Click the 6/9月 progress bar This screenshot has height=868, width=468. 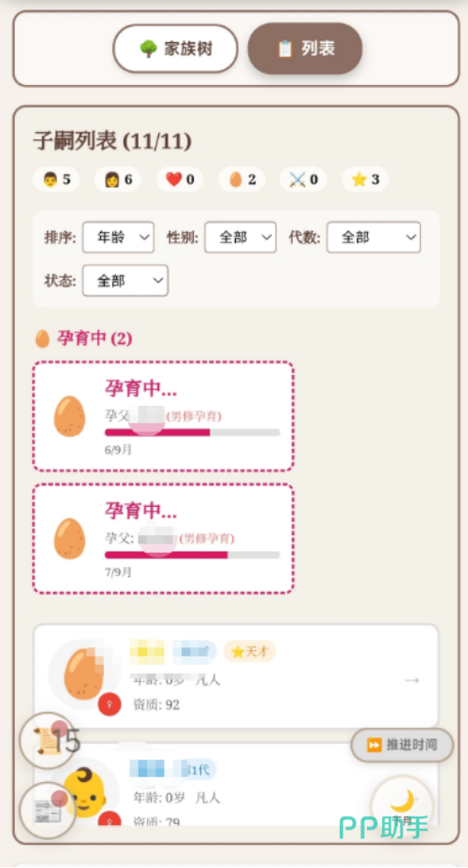pyautogui.click(x=192, y=432)
